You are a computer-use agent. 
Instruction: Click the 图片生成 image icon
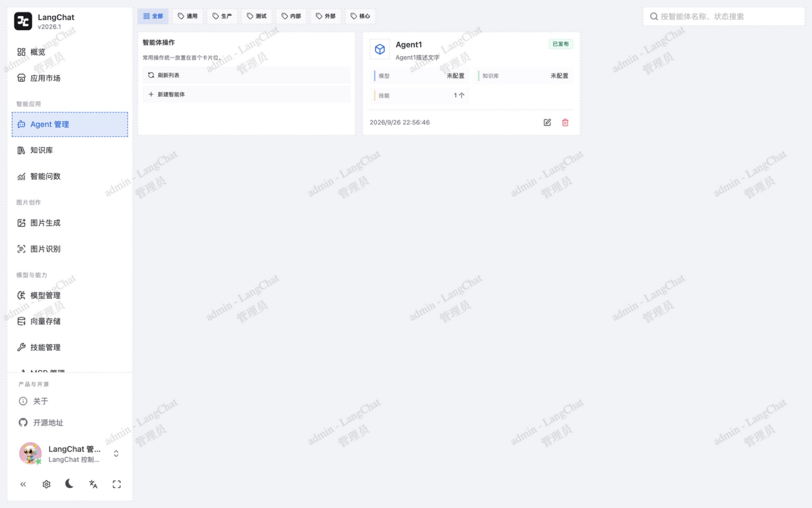click(21, 223)
